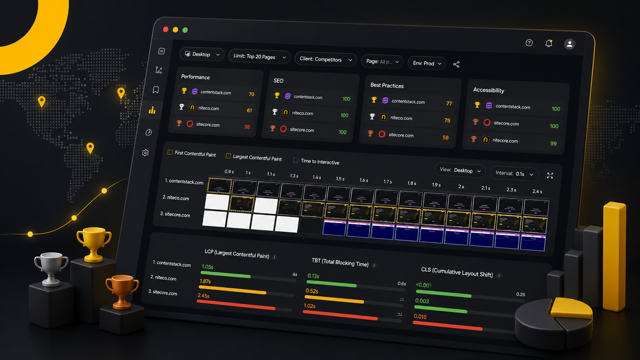Click the niteco logo in Accessibility card
640x360 pixels.
(485, 140)
